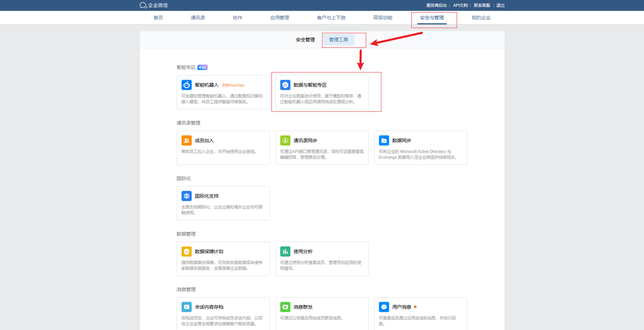The image size is (644, 330).
Task: Click the 数据与智能专区 blue icon
Action: point(285,85)
